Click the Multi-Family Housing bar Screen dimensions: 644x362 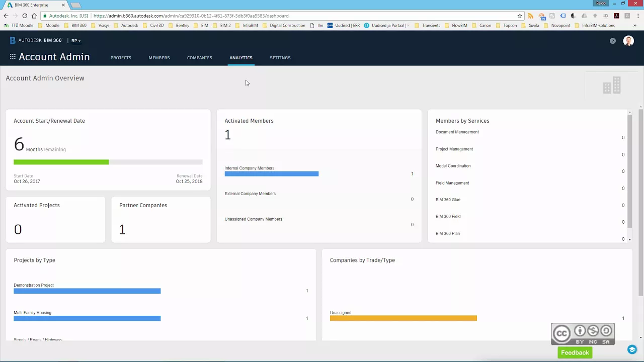pos(87,318)
